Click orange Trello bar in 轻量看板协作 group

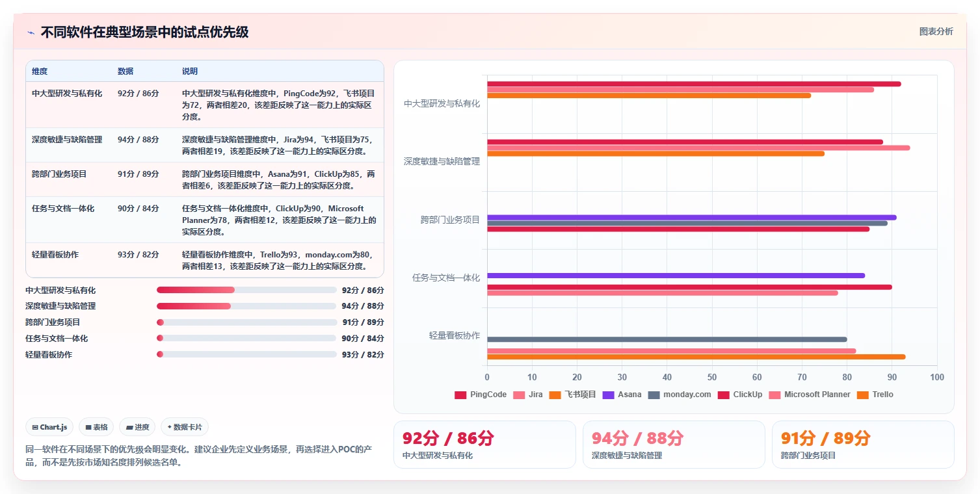coord(696,356)
